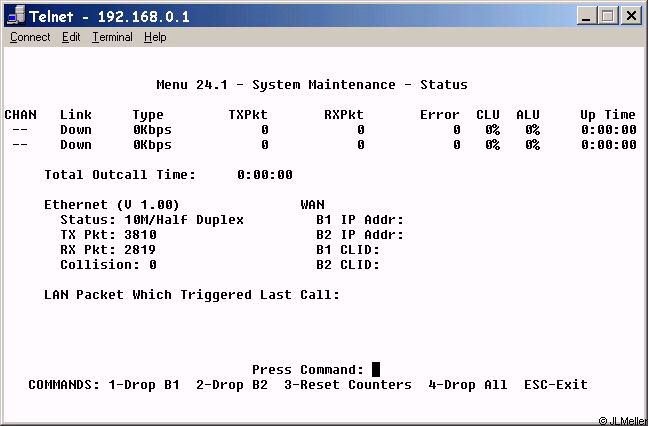Click 'LAN Packet Which Triggered Last Call:' text

pyautogui.click(x=192, y=295)
